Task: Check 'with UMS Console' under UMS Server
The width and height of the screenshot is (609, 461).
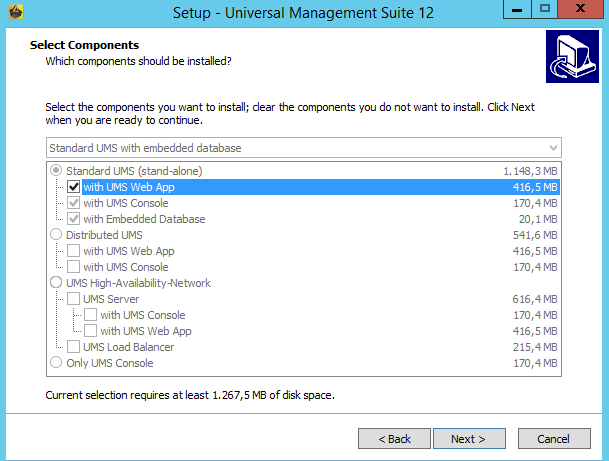Action: pos(90,315)
